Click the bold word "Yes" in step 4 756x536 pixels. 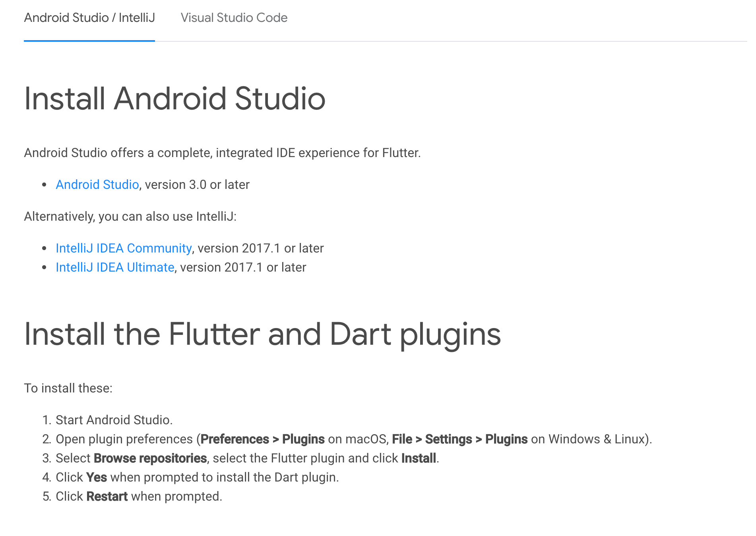(97, 477)
